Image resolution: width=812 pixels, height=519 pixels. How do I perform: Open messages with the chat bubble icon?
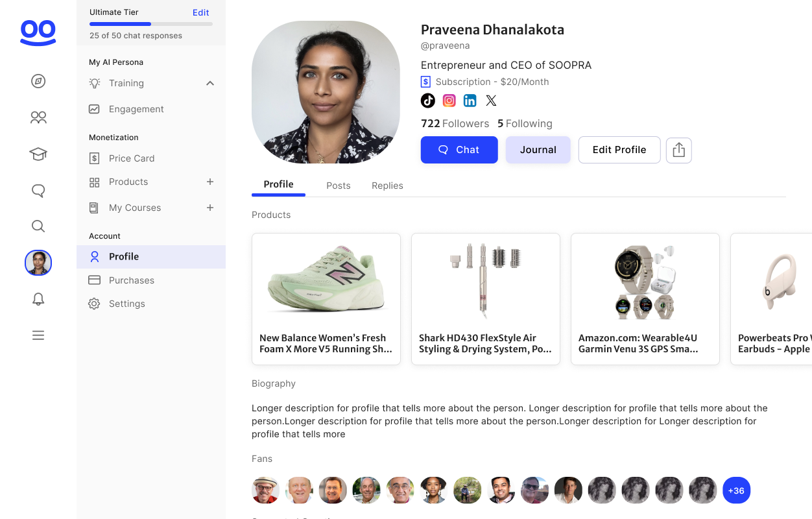point(38,190)
